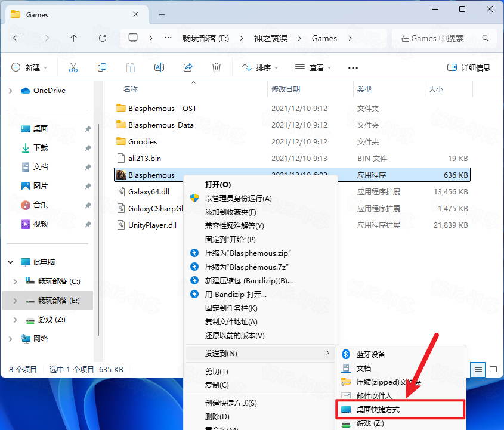Click the Cut scissors icon

[x=73, y=67]
